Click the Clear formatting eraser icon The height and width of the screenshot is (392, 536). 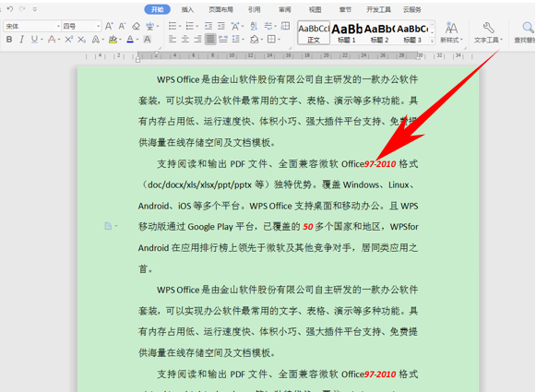(x=136, y=26)
